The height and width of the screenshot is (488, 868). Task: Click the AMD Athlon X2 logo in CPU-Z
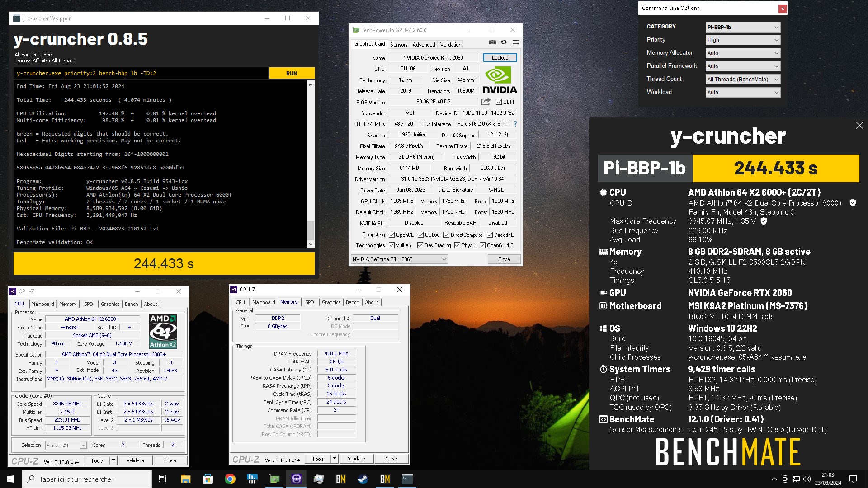[x=163, y=332]
